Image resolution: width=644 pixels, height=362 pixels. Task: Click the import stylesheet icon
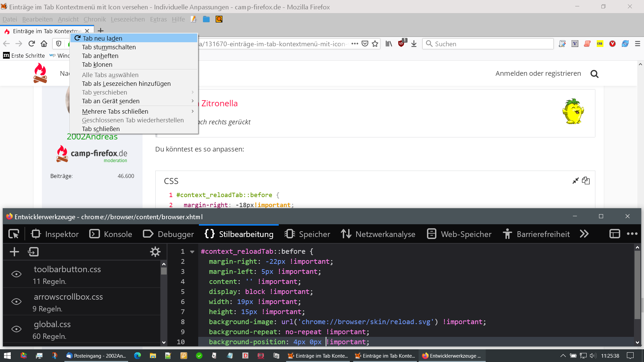[34, 252]
